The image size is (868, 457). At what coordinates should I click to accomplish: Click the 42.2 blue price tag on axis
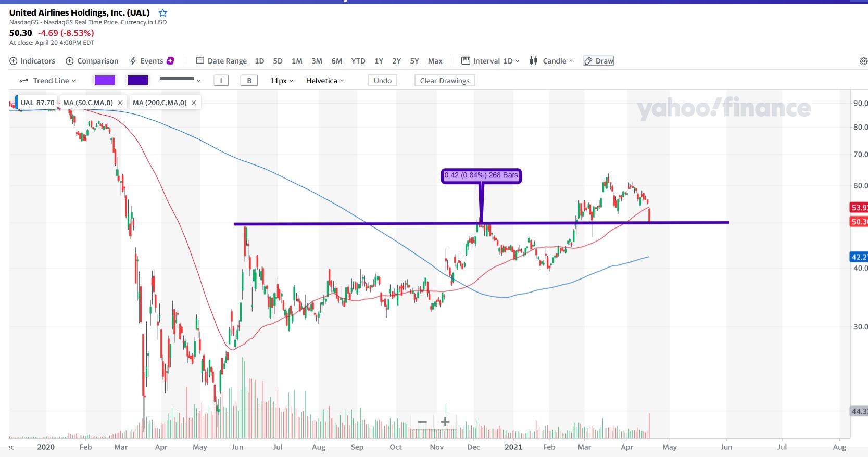click(x=859, y=257)
